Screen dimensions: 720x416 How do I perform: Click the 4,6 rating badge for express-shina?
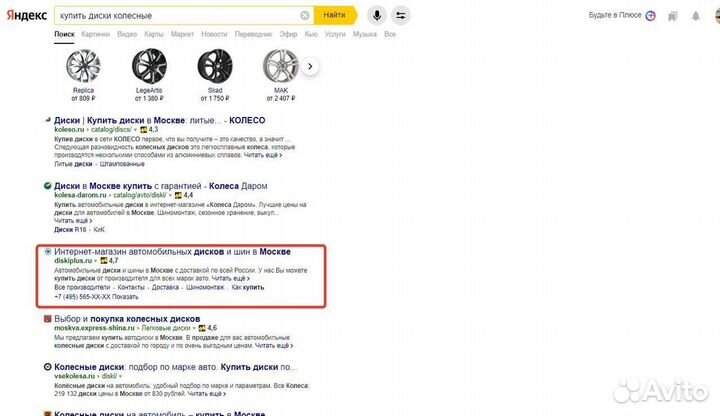[208, 328]
